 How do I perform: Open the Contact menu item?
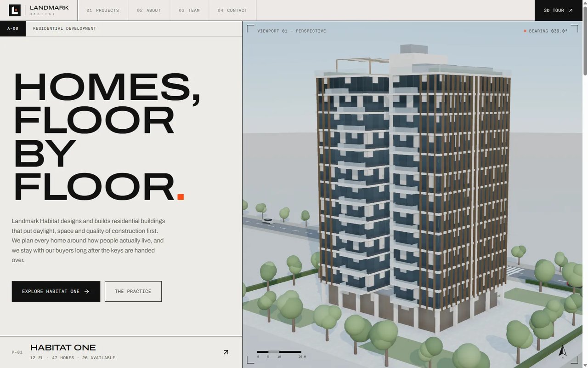pyautogui.click(x=232, y=10)
